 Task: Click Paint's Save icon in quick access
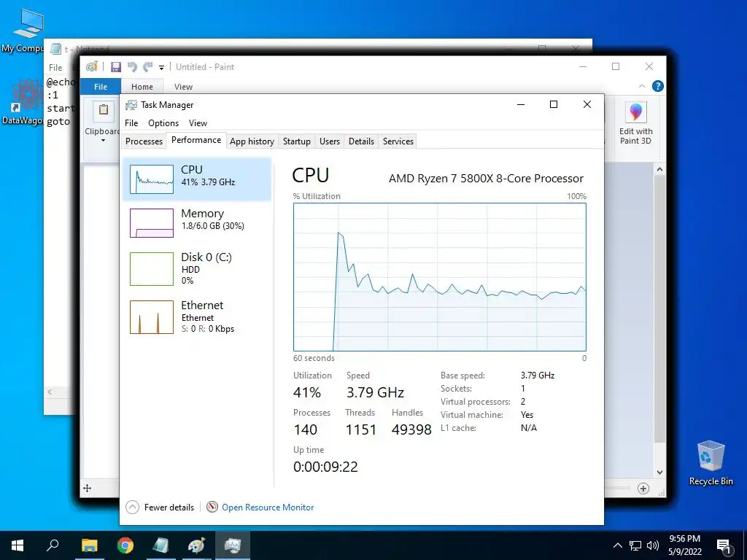[116, 67]
